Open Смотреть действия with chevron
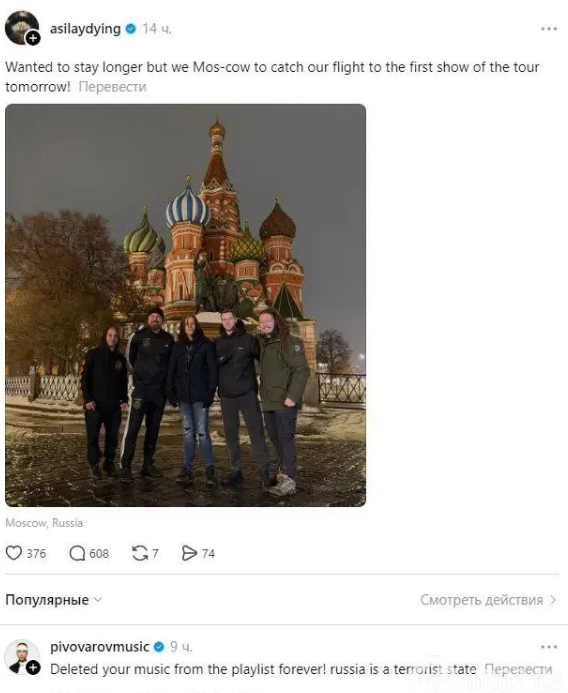Screen dimensions: 568x693 click(488, 600)
